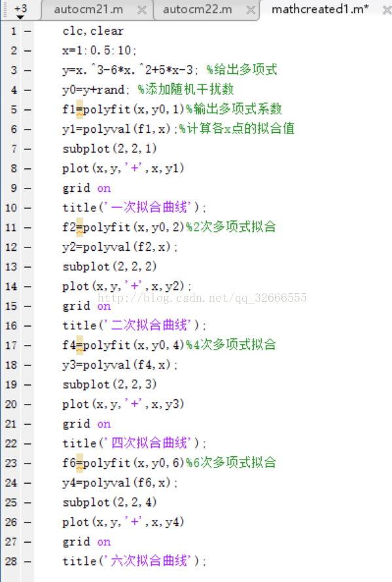Click 'subplot(2,2,1)' line
Image resolution: width=392 pixels, height=582 pixels.
click(x=109, y=149)
